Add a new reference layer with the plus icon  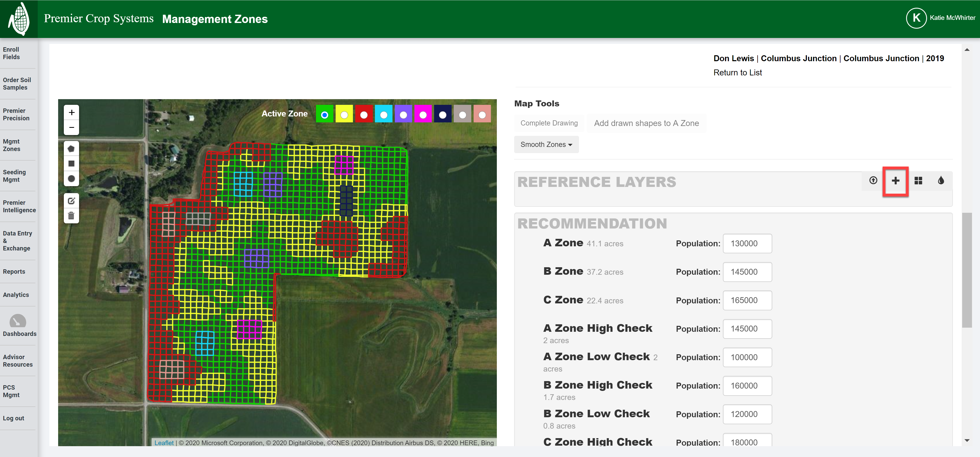click(896, 181)
